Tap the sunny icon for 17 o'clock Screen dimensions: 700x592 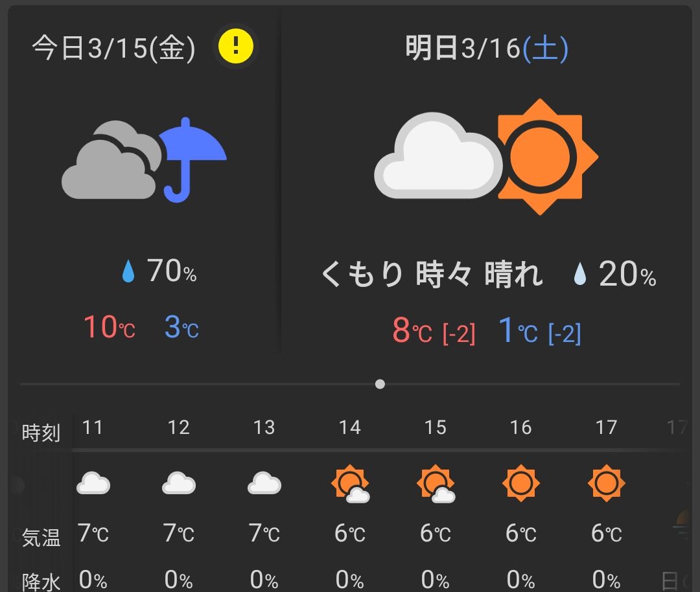pyautogui.click(x=606, y=483)
